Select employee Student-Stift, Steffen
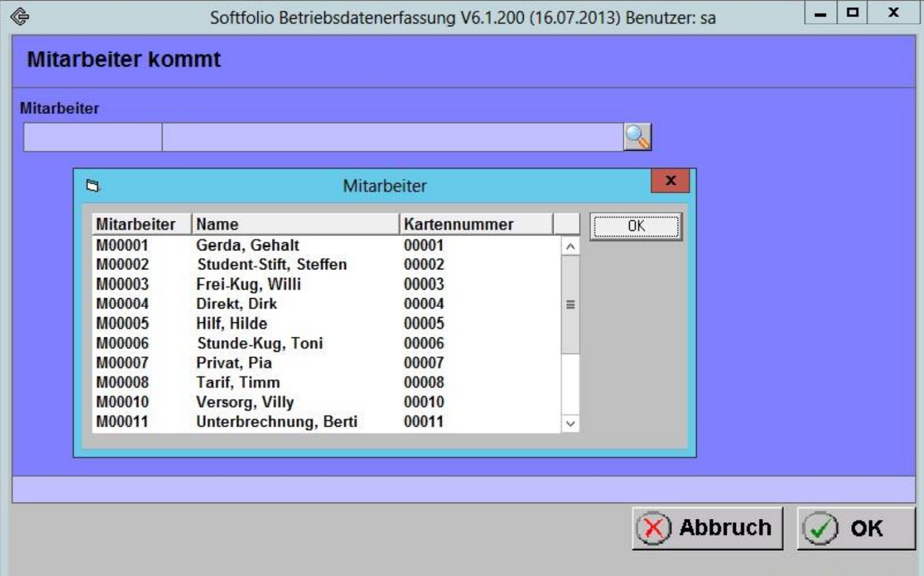The width and height of the screenshot is (924, 576). click(x=271, y=265)
